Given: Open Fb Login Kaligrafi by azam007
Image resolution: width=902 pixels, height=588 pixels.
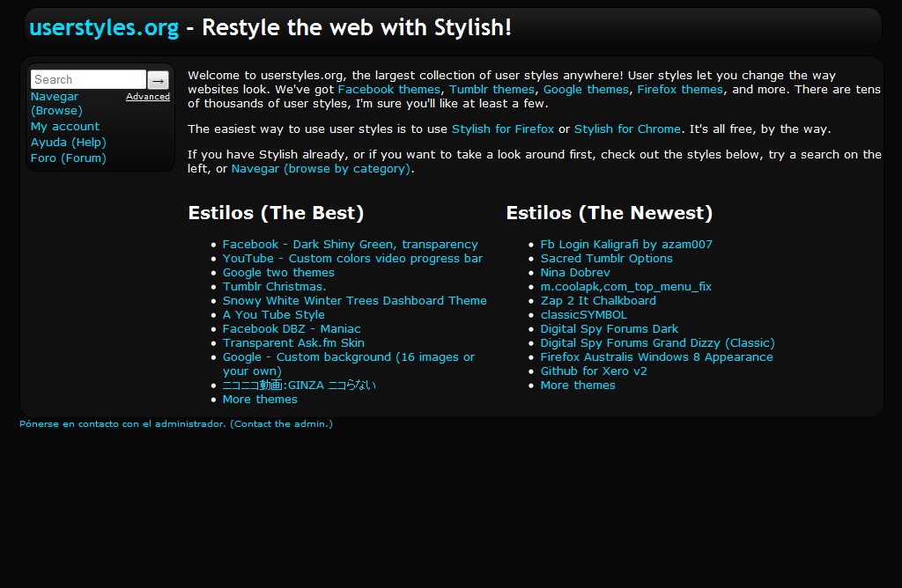Looking at the screenshot, I should point(626,245).
